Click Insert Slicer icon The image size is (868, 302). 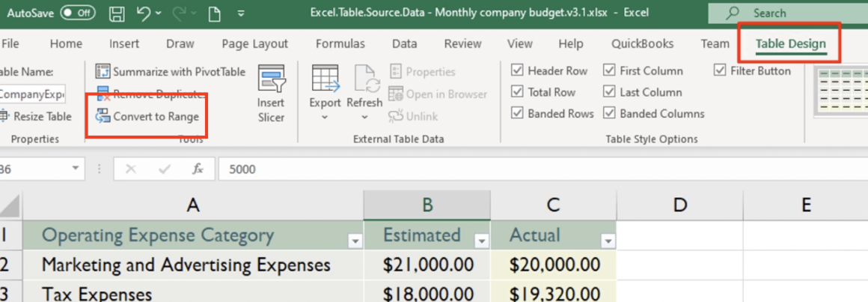coord(271,93)
